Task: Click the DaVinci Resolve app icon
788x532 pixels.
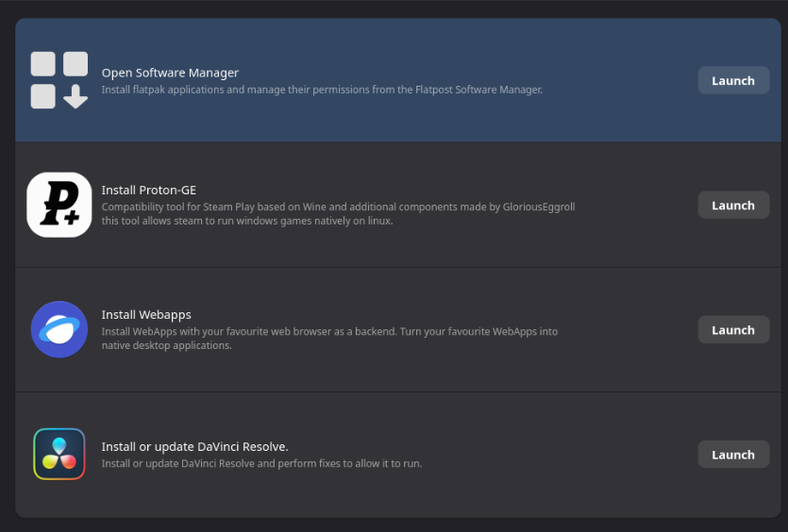Action: click(59, 454)
